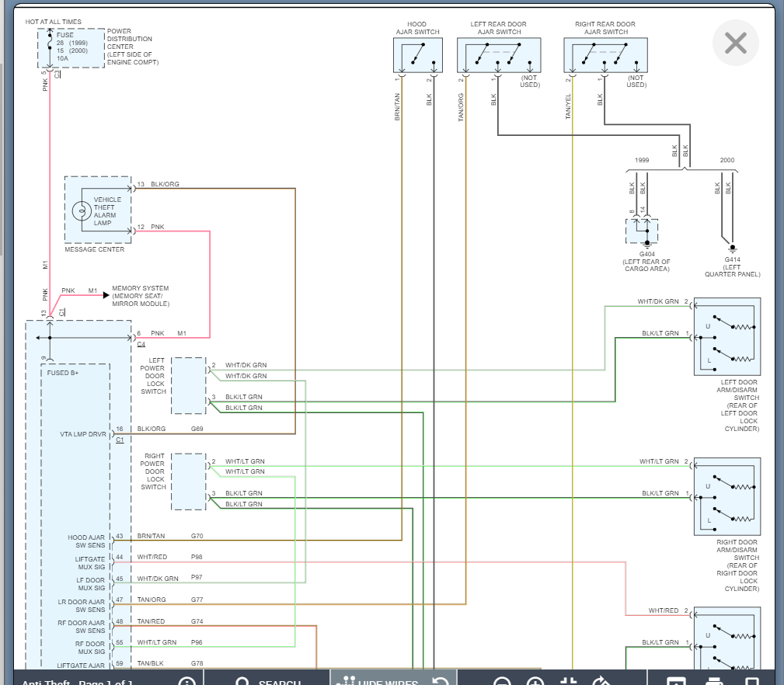Print the diagram using printer icon
This screenshot has width=784, height=685.
coord(714,681)
